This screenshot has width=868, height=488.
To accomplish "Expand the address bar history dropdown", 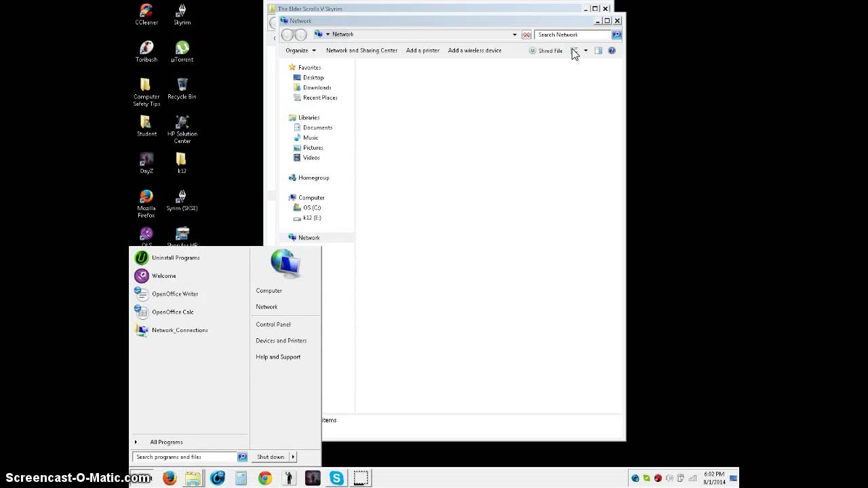I will (x=515, y=35).
